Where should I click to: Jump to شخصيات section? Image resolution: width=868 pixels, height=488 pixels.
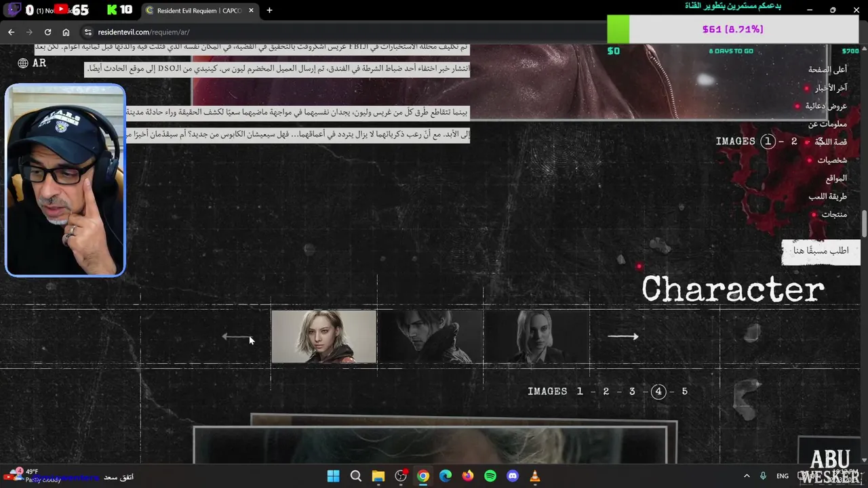[x=832, y=160]
